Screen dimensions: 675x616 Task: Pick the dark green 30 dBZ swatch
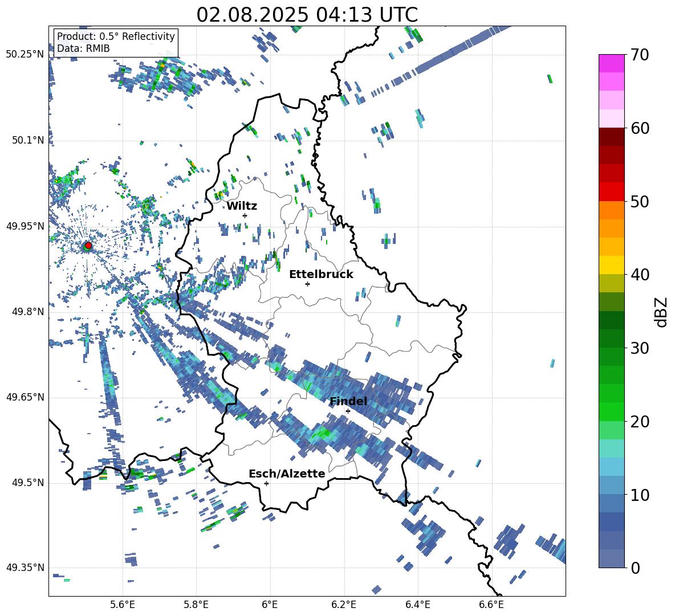click(612, 338)
